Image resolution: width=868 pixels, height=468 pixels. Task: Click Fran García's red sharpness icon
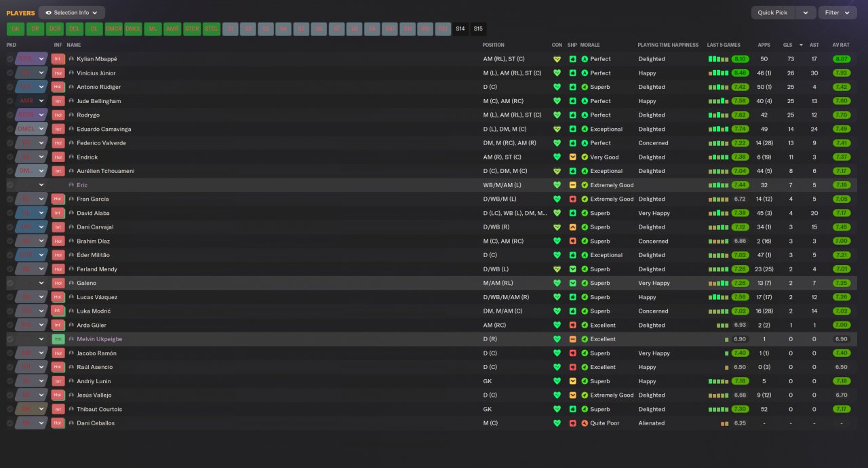click(572, 199)
